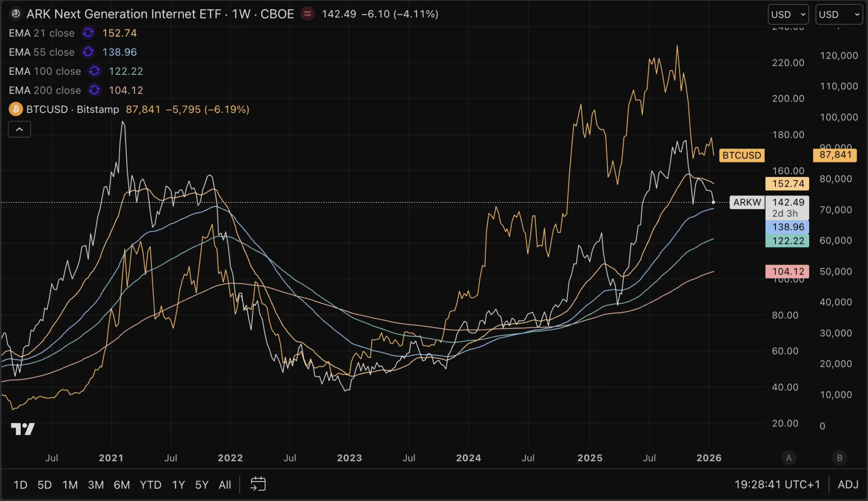Image resolution: width=868 pixels, height=501 pixels.
Task: Click the TradingView logo
Action: click(23, 429)
